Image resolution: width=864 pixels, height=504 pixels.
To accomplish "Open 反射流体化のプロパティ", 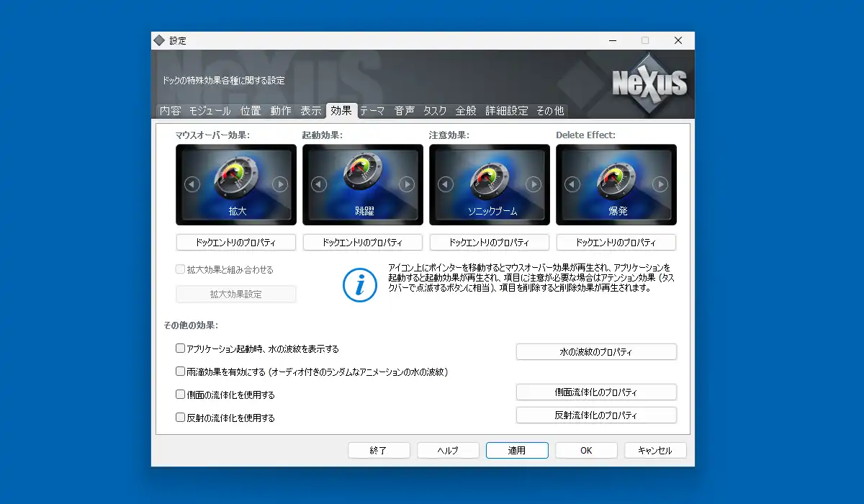I will point(596,415).
